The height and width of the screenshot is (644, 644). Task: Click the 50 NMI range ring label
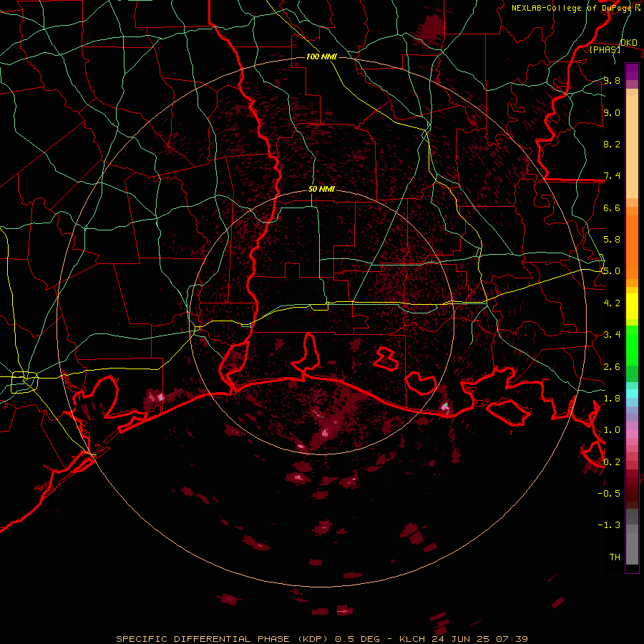tap(321, 190)
